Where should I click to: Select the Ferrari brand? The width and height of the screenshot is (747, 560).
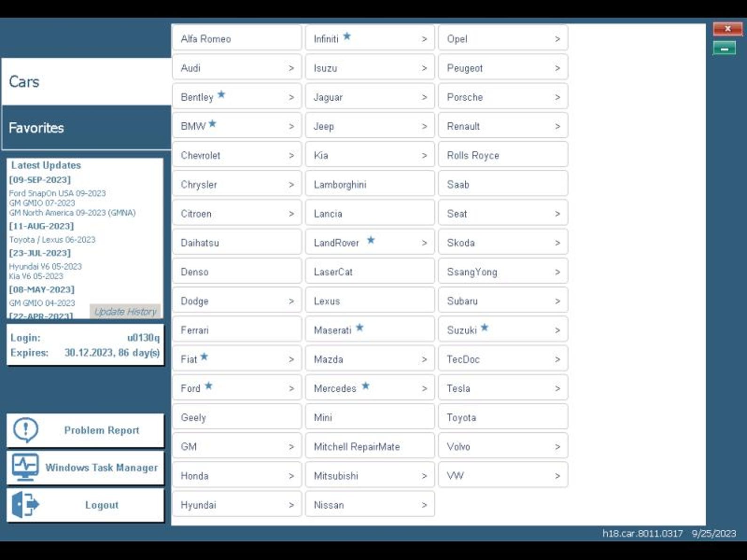coord(237,330)
